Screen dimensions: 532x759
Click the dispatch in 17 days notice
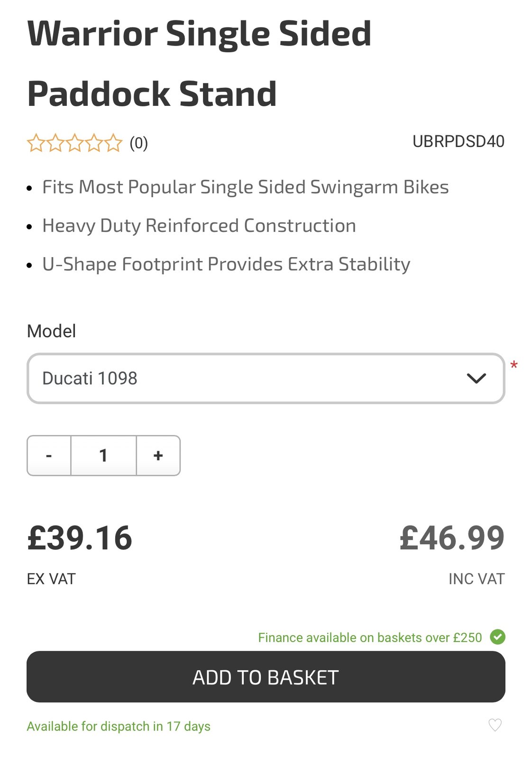(119, 726)
